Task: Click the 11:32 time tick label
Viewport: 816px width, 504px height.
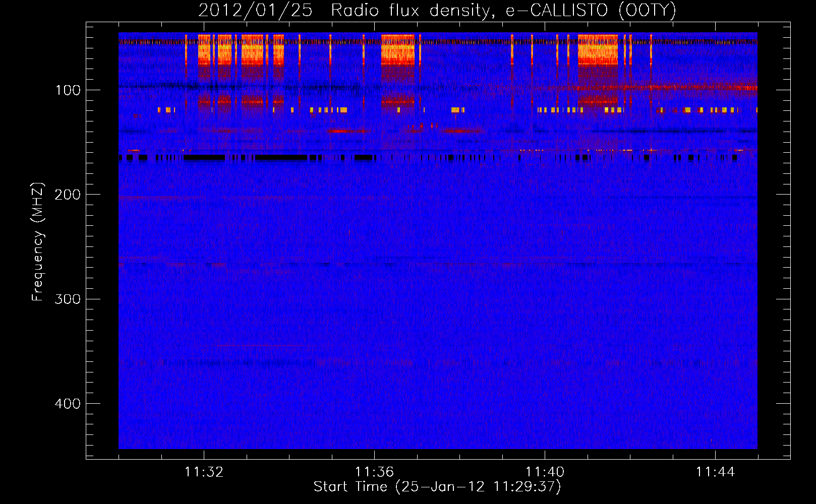Action: [x=204, y=472]
